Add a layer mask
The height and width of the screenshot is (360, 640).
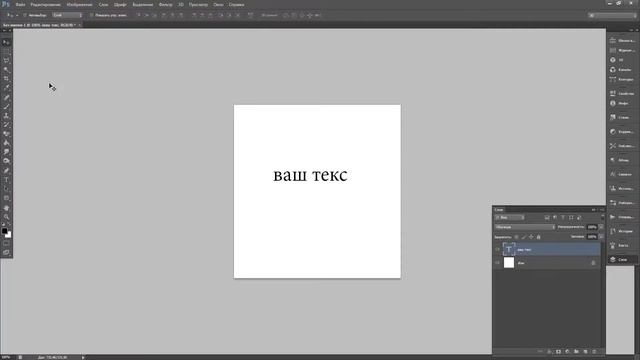[558, 351]
